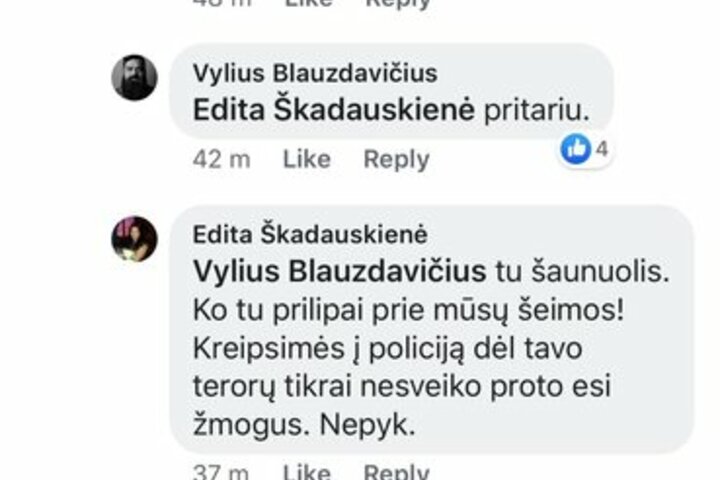The image size is (720, 480).
Task: Click the 'pritariu.' comment bubble text
Action: [537, 111]
